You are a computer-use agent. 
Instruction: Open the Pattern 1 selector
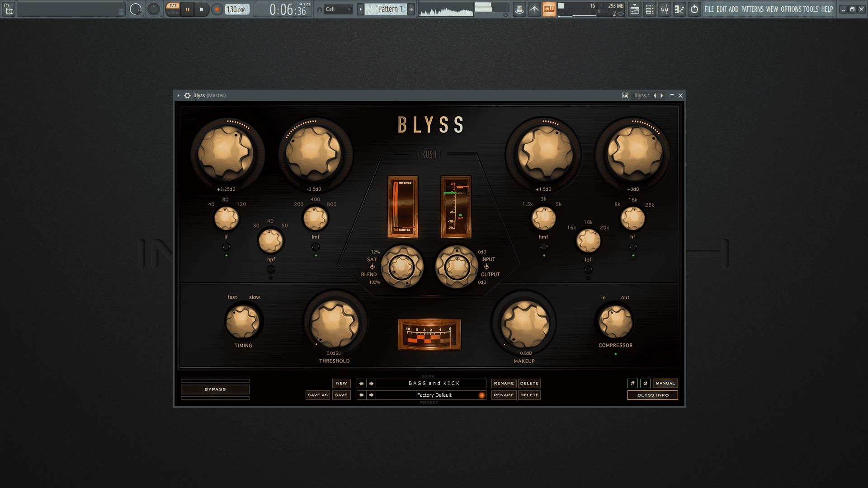386,9
